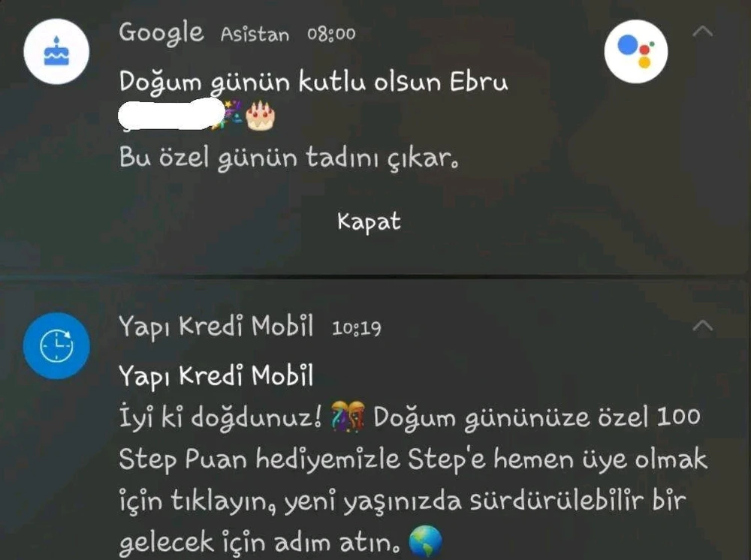751x560 pixels.
Task: Tap the blue birthday cake notification icon
Action: (x=56, y=51)
